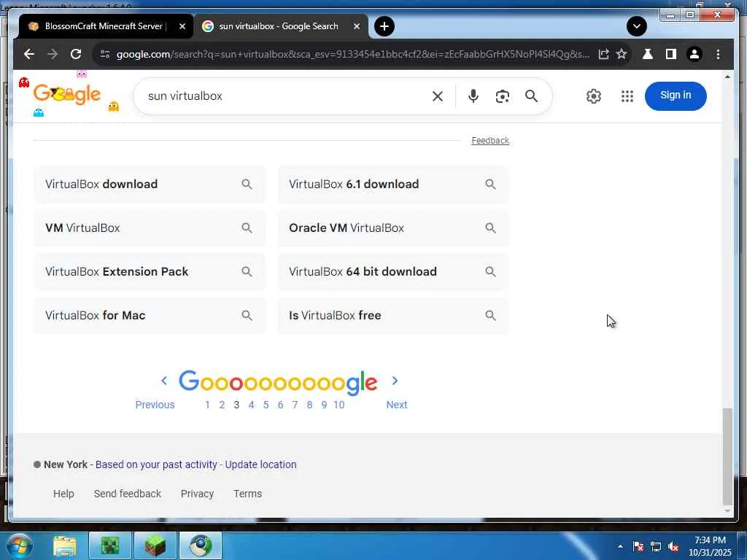The width and height of the screenshot is (747, 560).
Task: Search related: Oracle VM VirtualBox
Action: [393, 228]
